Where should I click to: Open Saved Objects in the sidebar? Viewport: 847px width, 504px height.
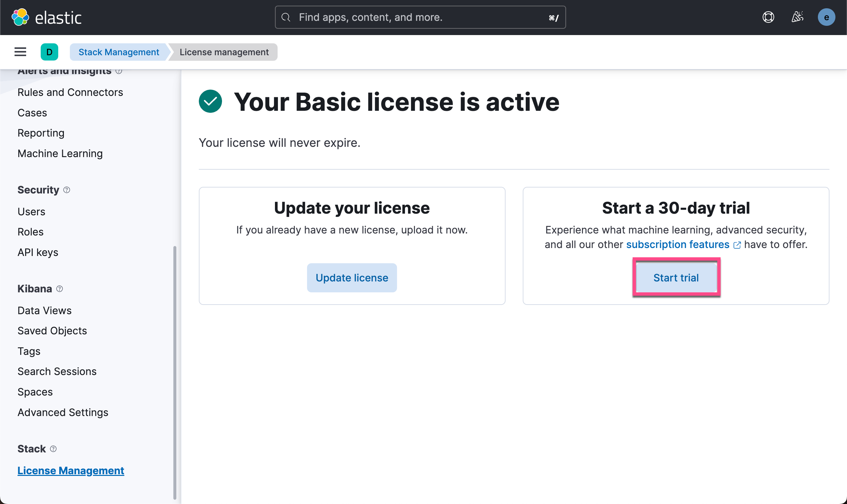pyautogui.click(x=52, y=331)
